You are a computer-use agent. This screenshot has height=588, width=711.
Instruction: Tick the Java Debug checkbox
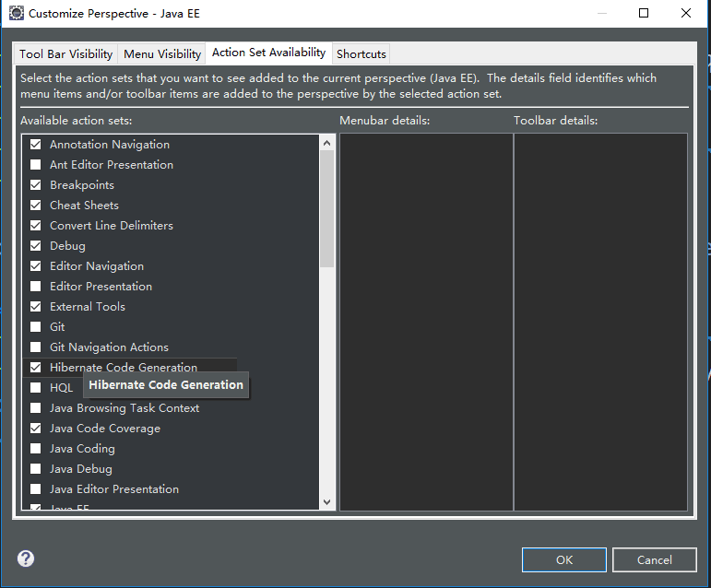[36, 469]
